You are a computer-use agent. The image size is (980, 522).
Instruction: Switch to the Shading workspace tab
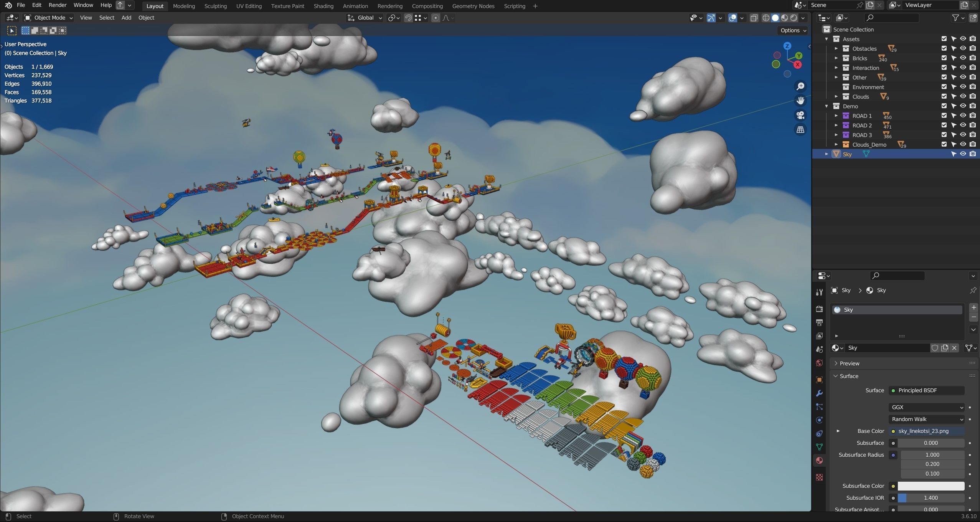coord(323,6)
